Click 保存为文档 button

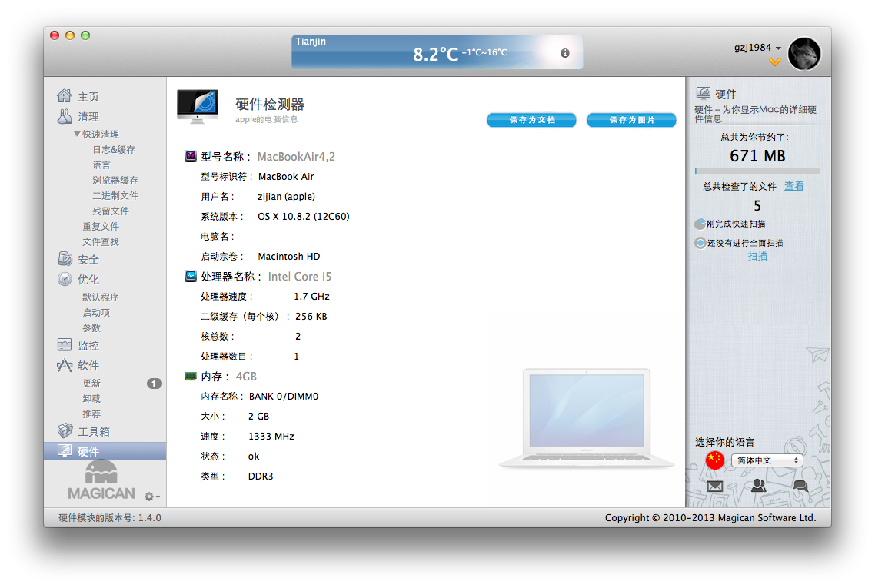coord(532,120)
